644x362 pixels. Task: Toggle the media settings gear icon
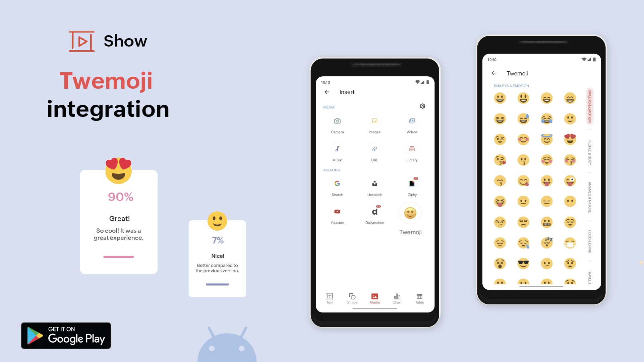(423, 106)
